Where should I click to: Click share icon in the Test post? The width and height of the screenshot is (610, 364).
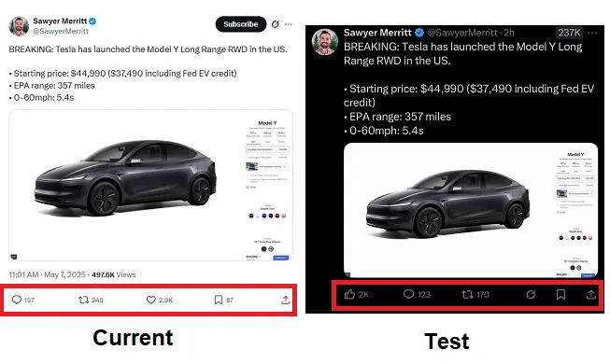[x=591, y=294]
